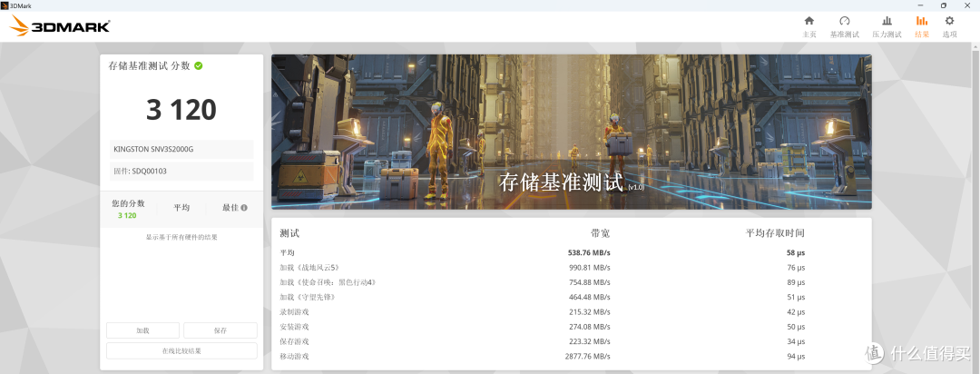Click 2877.76 MB/s value
Screen dimensions: 980x374
coord(585,357)
